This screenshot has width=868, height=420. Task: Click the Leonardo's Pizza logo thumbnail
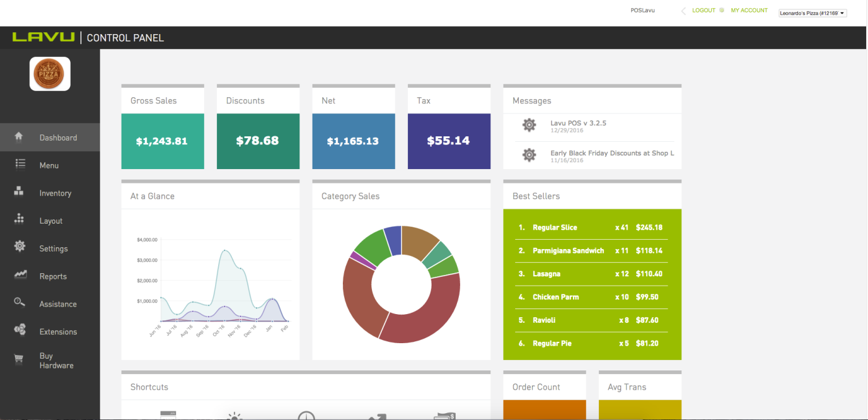(x=50, y=74)
